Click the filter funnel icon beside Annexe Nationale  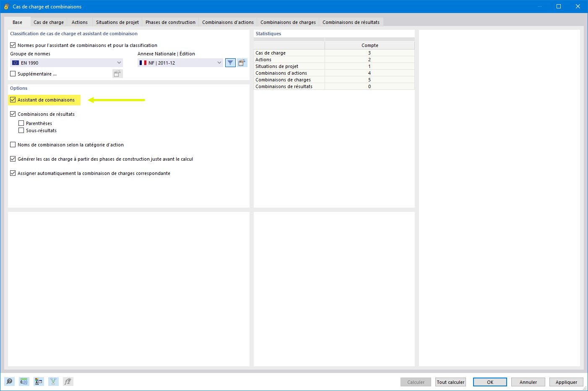point(230,63)
